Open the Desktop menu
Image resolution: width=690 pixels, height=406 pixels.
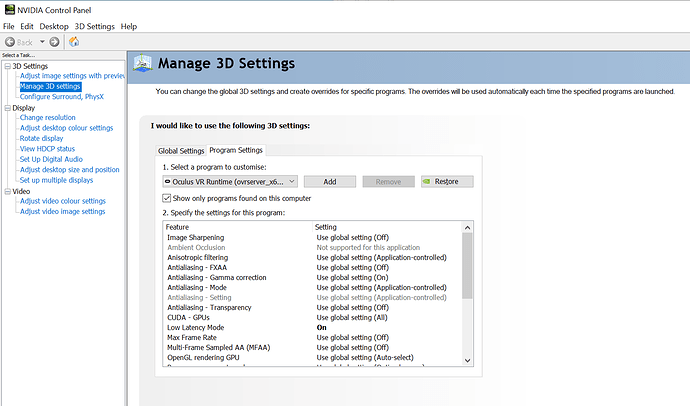pos(54,25)
